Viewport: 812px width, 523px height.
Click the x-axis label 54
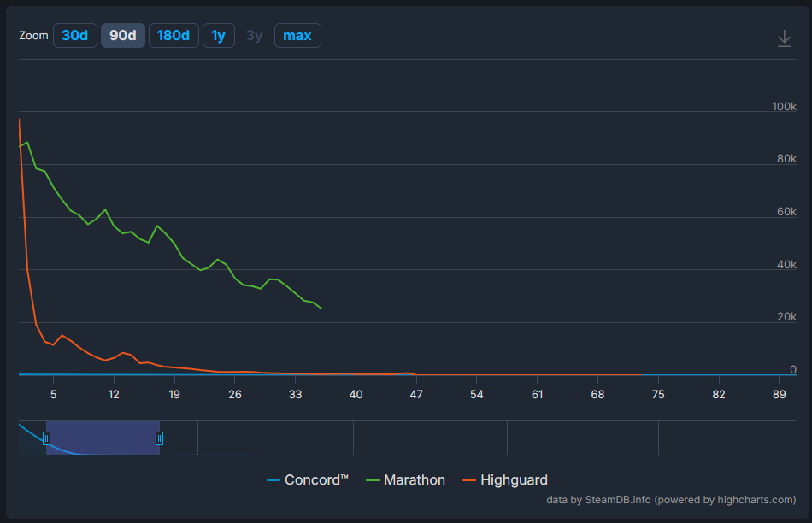pos(477,395)
